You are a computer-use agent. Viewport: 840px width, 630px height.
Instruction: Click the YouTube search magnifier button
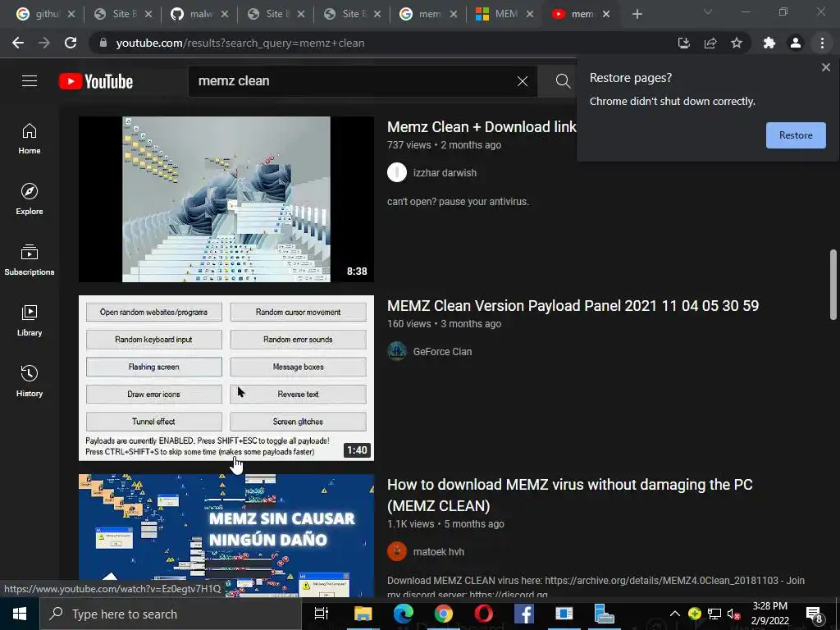[563, 81]
